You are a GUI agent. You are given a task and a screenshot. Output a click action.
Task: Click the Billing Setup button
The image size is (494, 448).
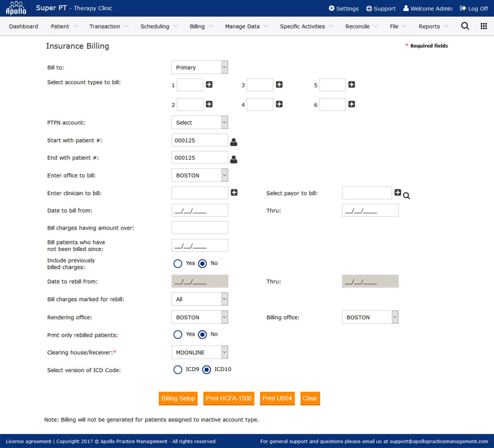coord(178,398)
